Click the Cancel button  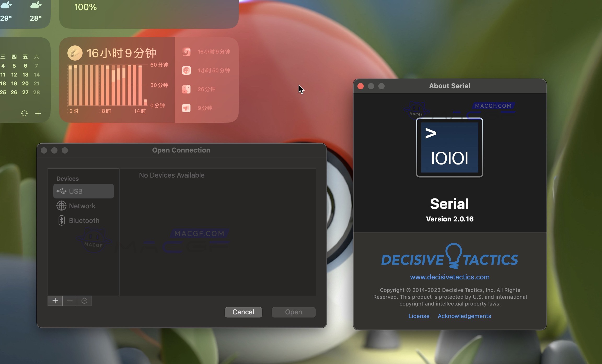(243, 312)
